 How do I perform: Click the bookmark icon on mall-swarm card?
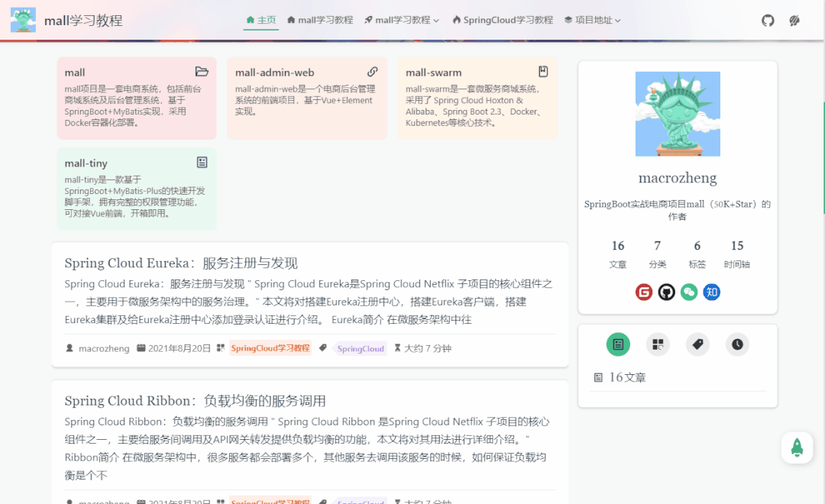(543, 72)
